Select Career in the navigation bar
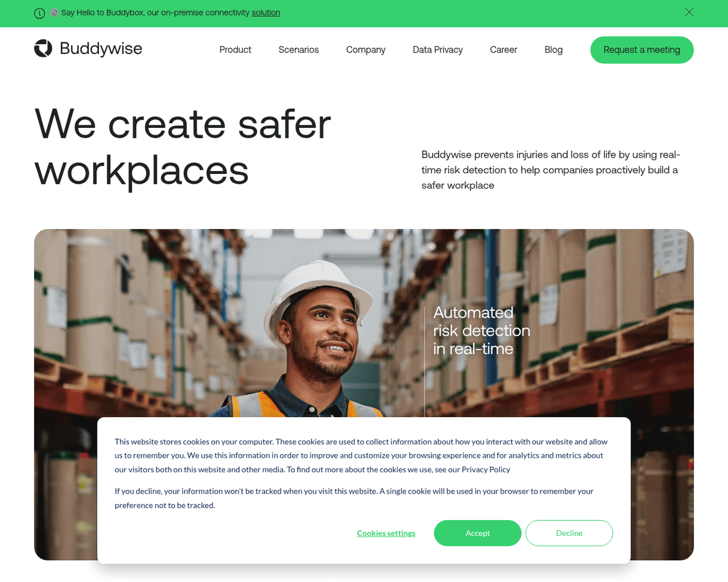The width and height of the screenshot is (728, 582). [x=504, y=50]
